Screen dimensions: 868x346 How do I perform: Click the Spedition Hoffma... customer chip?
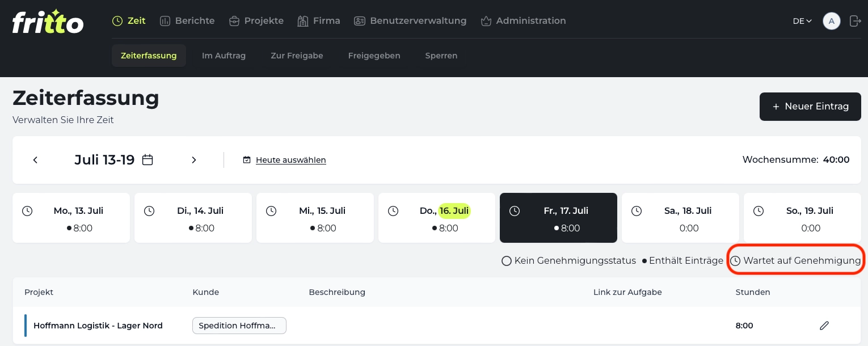tap(239, 326)
